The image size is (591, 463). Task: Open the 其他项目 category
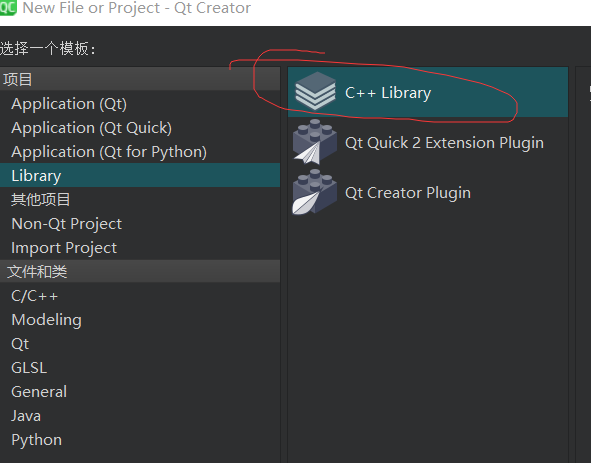tap(140, 199)
